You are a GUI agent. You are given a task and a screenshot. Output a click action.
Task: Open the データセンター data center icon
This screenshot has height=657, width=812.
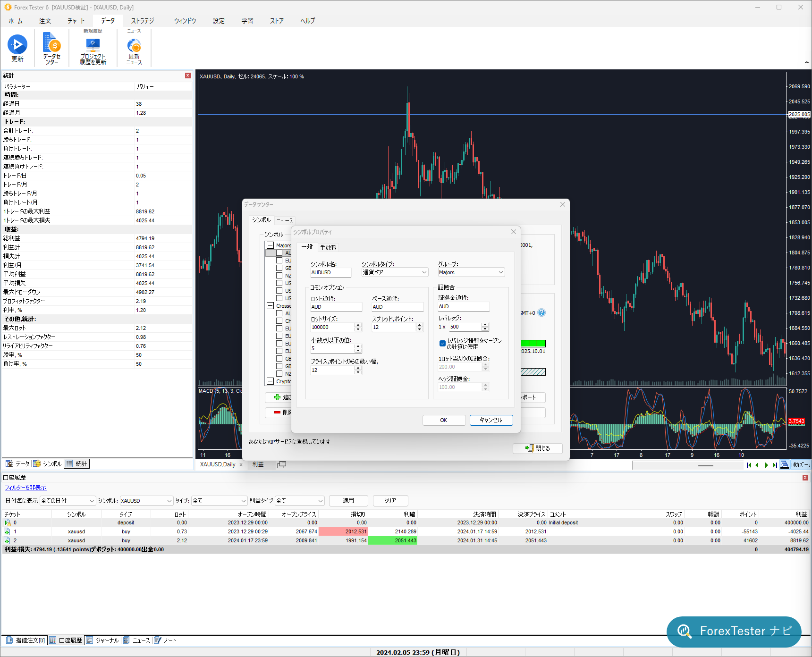[51, 42]
